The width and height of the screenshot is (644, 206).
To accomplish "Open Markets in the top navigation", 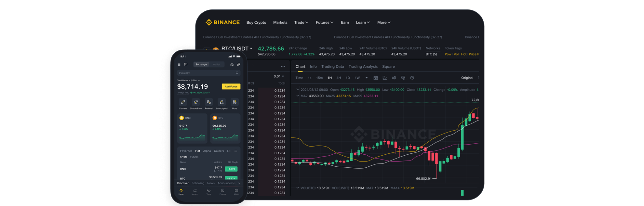I will 280,22.
